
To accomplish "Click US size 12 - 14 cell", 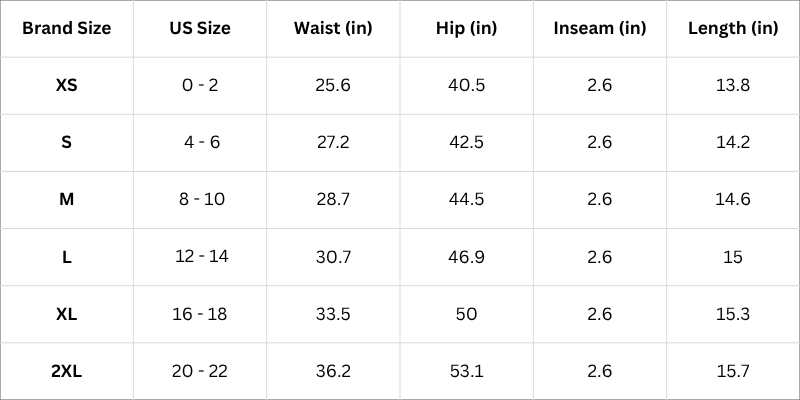I will click(201, 257).
